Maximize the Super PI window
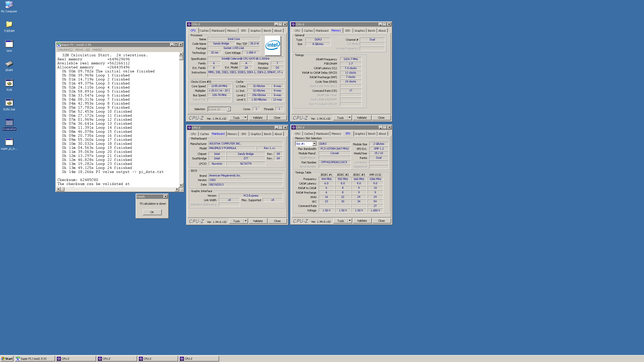 pyautogui.click(x=176, y=45)
